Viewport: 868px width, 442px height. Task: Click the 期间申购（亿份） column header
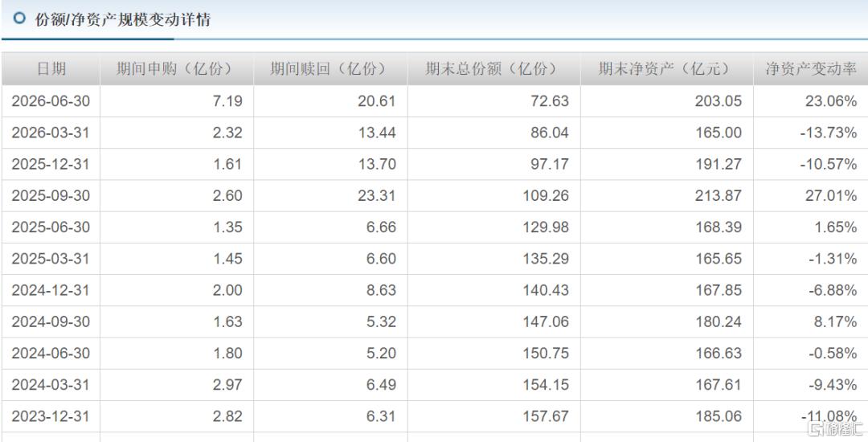pyautogui.click(x=177, y=68)
